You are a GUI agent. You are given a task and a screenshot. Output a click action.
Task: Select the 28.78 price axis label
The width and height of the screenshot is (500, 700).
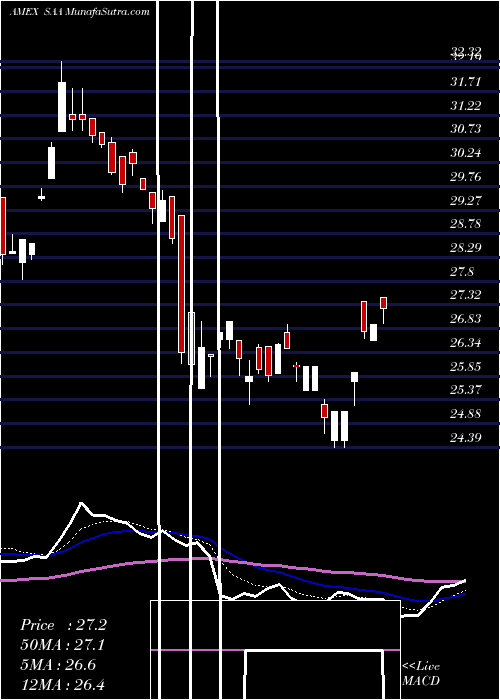pos(466,224)
